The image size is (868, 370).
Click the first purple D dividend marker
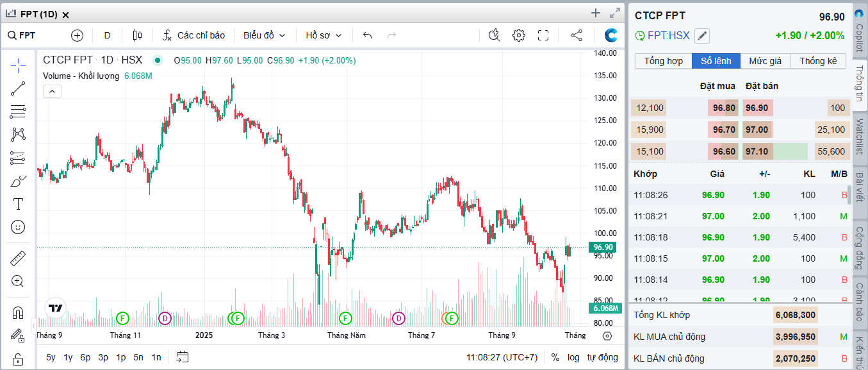point(165,318)
